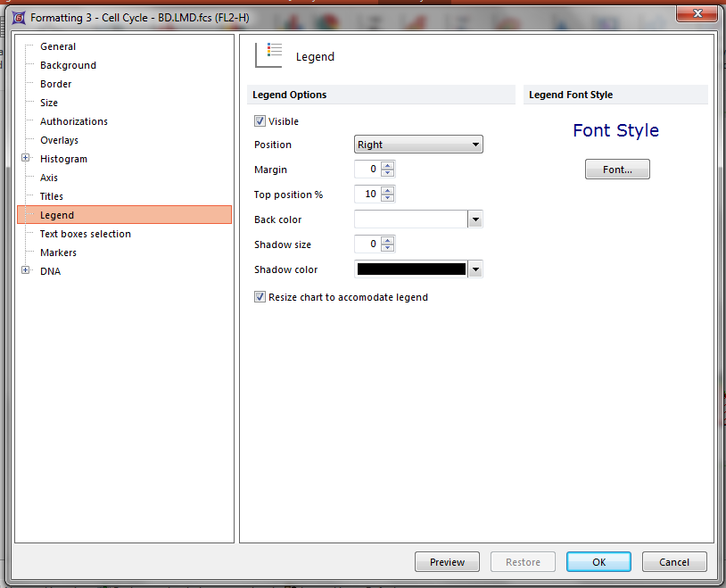Image resolution: width=726 pixels, height=588 pixels.
Task: Increase the Shadow size spinner value
Action: pos(388,241)
